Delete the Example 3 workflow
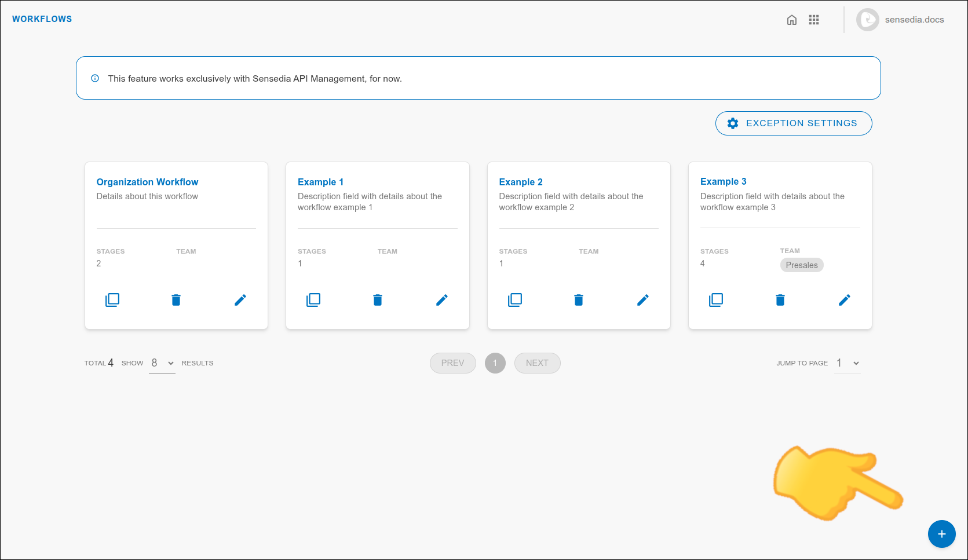This screenshot has height=560, width=968. click(780, 299)
